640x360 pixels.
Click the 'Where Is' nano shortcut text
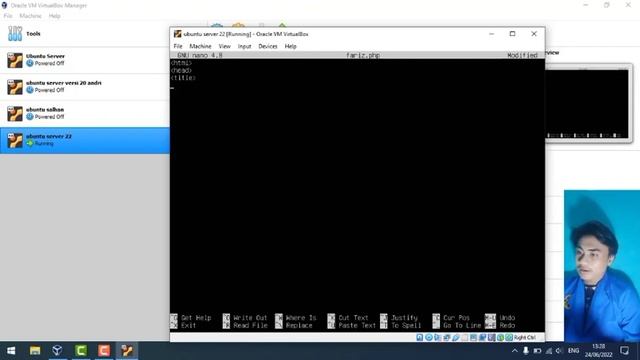point(301,318)
